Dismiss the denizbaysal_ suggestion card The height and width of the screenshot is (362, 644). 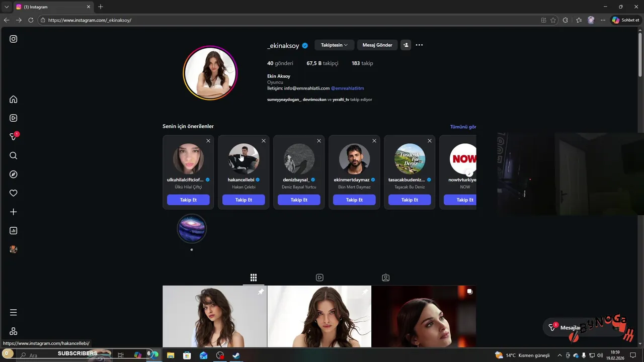pos(319,141)
